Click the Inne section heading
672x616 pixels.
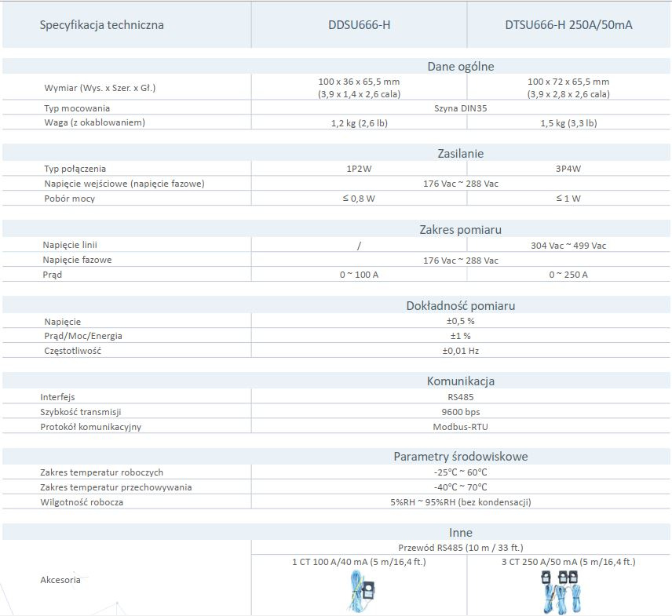click(x=460, y=533)
